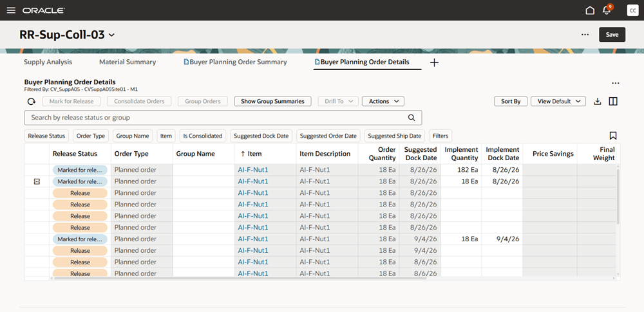Switch to the Material Summary tab
Viewport: 644px width, 312px height.
pos(128,62)
